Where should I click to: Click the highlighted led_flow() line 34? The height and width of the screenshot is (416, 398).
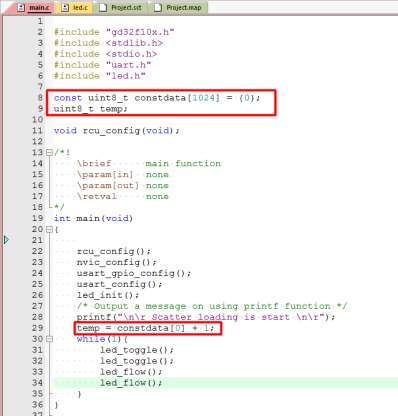pyautogui.click(x=131, y=383)
